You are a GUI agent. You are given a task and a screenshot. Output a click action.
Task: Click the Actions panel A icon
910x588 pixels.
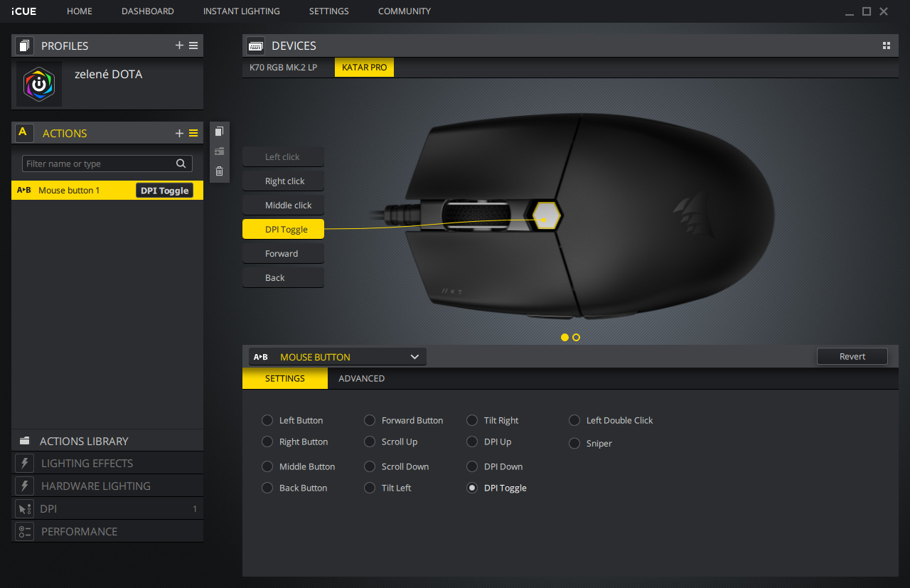point(24,133)
